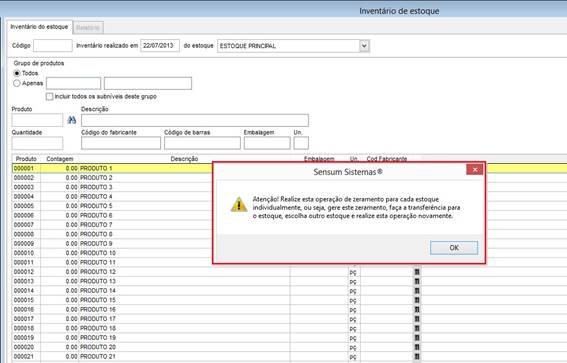Screen dimensions: 567x363
Task: Click the Código do fabricante field
Action: (x=121, y=143)
